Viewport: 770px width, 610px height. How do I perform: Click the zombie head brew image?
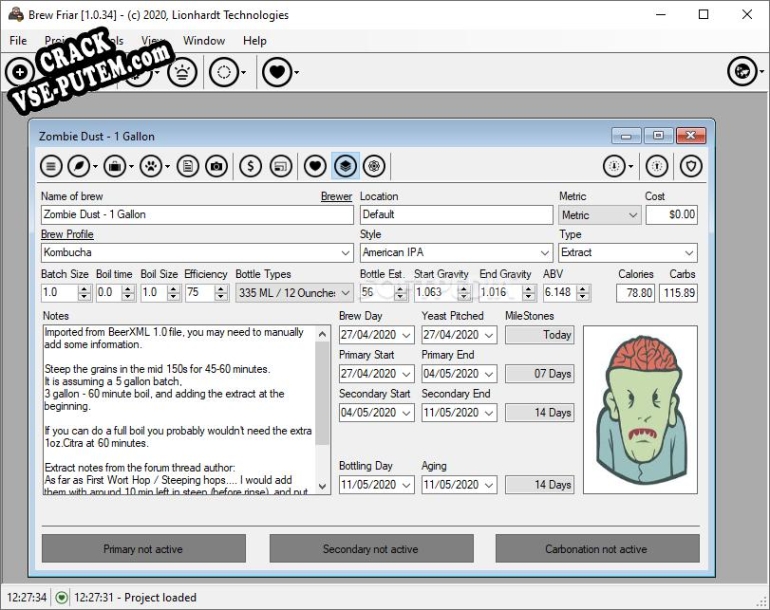point(640,410)
